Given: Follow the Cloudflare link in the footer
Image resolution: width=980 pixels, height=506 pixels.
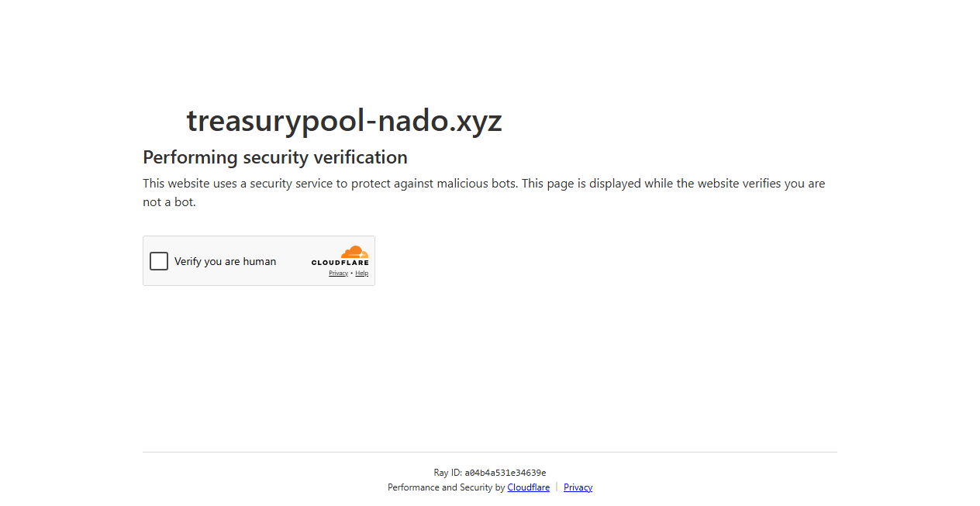Looking at the screenshot, I should (x=529, y=487).
